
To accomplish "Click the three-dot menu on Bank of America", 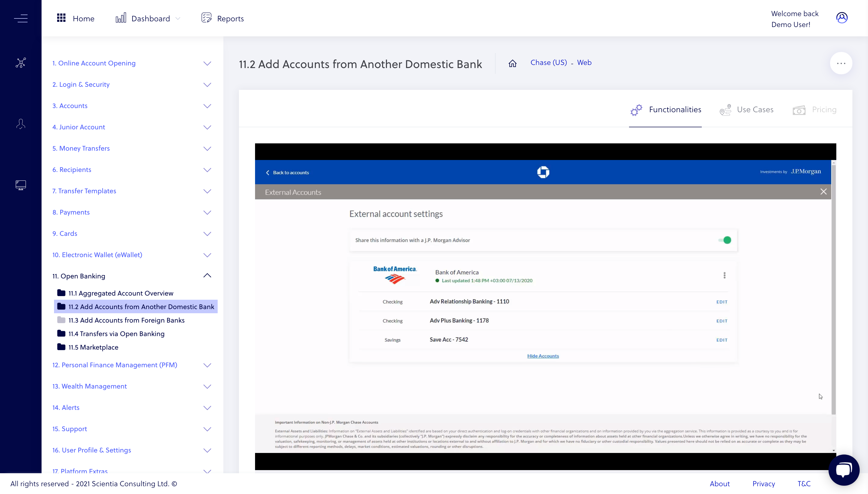I will tap(724, 275).
